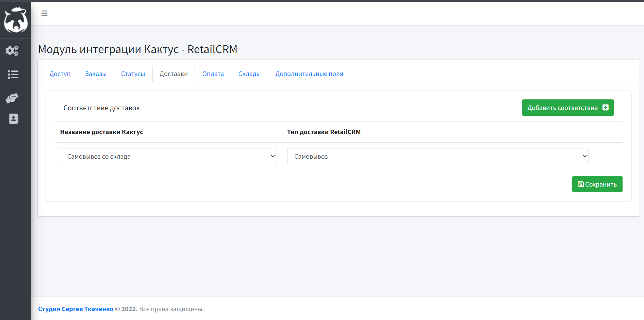Open the Самовывоз со склада dropdown

168,156
